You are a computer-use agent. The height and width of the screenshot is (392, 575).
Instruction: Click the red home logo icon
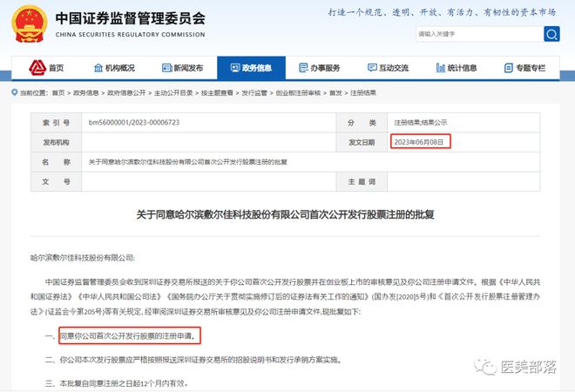[x=37, y=67]
